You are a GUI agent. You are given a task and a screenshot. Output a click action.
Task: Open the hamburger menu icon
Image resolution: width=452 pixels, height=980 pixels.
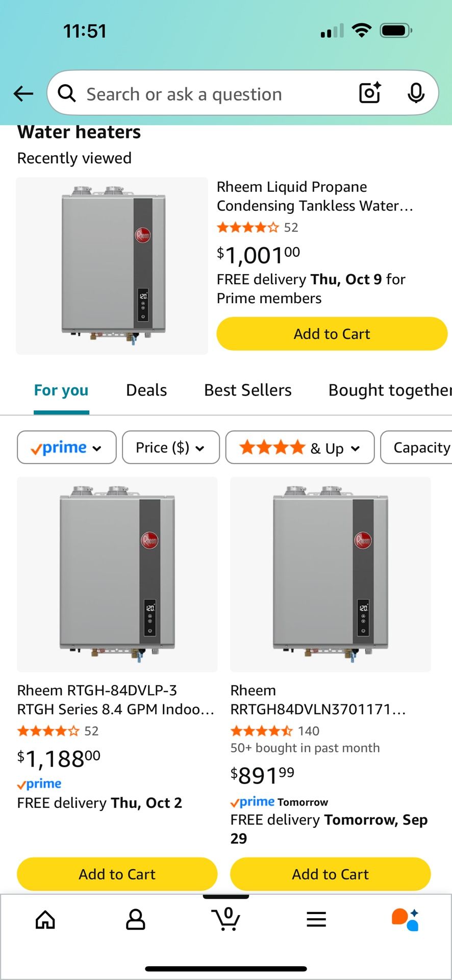(x=316, y=920)
